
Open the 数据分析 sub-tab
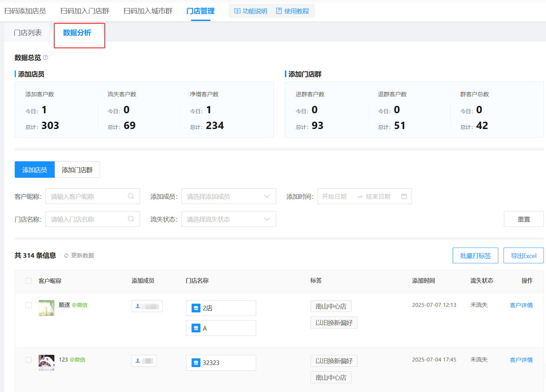(x=77, y=33)
